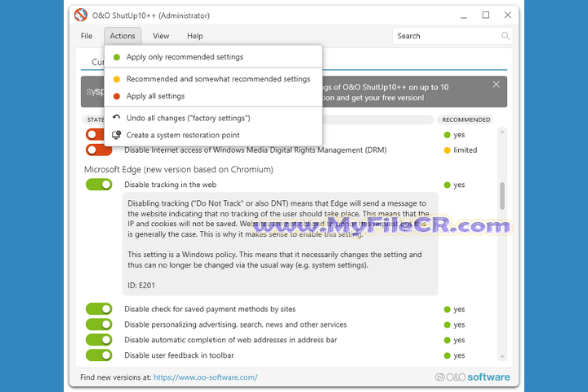Screen dimensions: 588x392
Task: Click the limited label in DRM row
Action: coord(465,150)
